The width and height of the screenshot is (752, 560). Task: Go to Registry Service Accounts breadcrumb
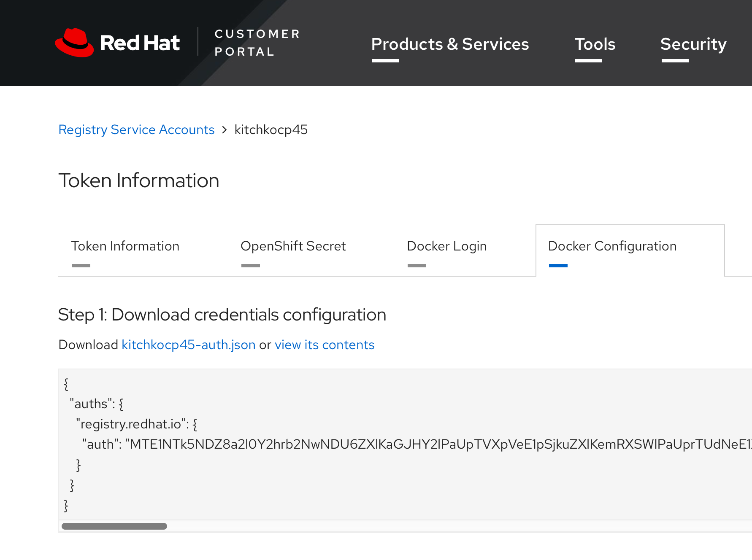pyautogui.click(x=136, y=130)
